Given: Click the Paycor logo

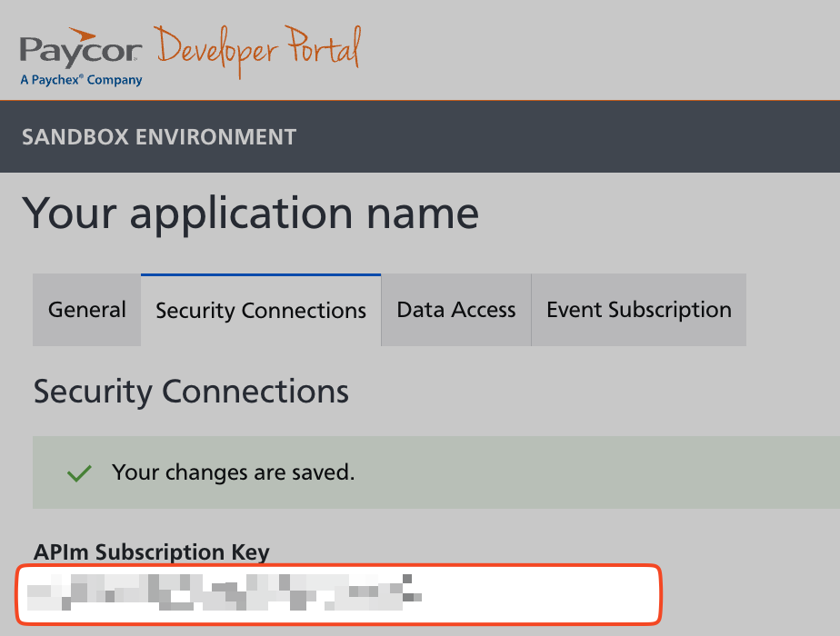Looking at the screenshot, I should [x=80, y=51].
